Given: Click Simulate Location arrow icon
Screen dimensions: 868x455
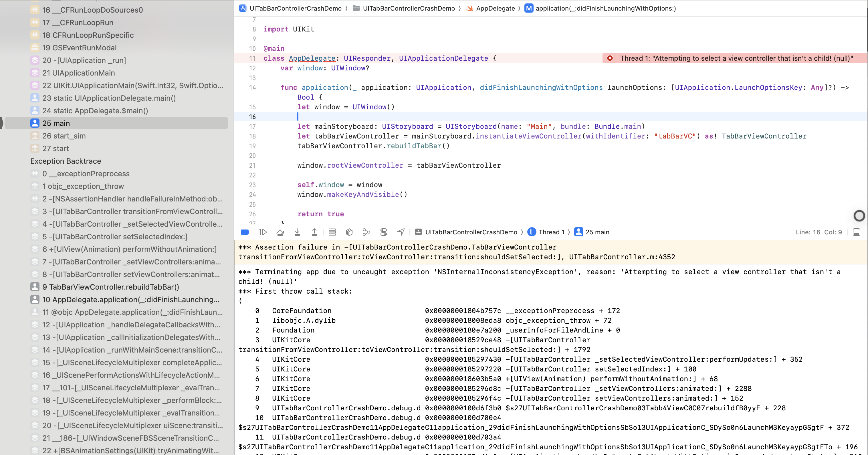Looking at the screenshot, I should coord(401,232).
